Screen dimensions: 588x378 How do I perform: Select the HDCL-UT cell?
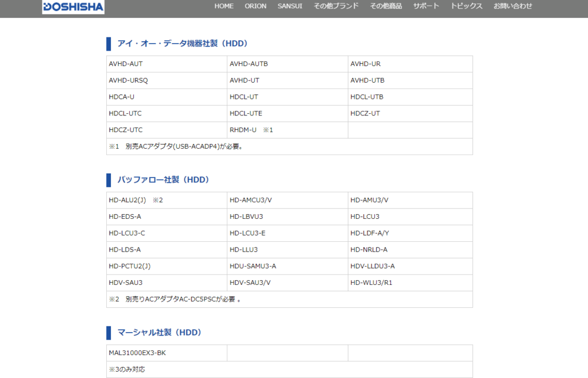click(287, 97)
